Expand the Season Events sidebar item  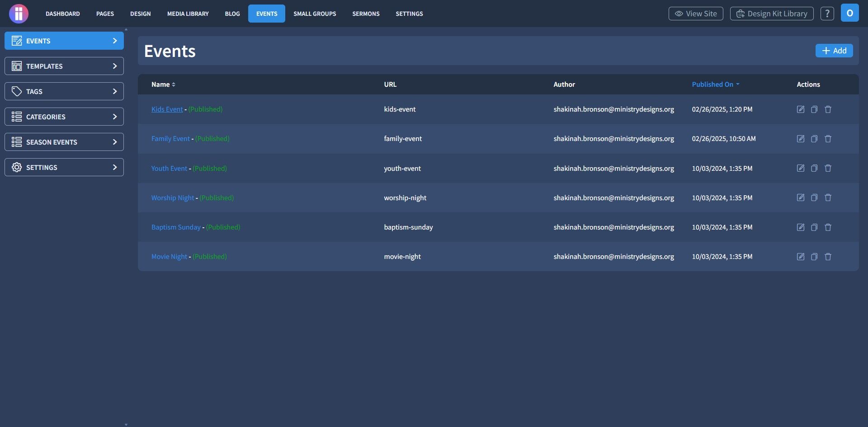[x=64, y=142]
